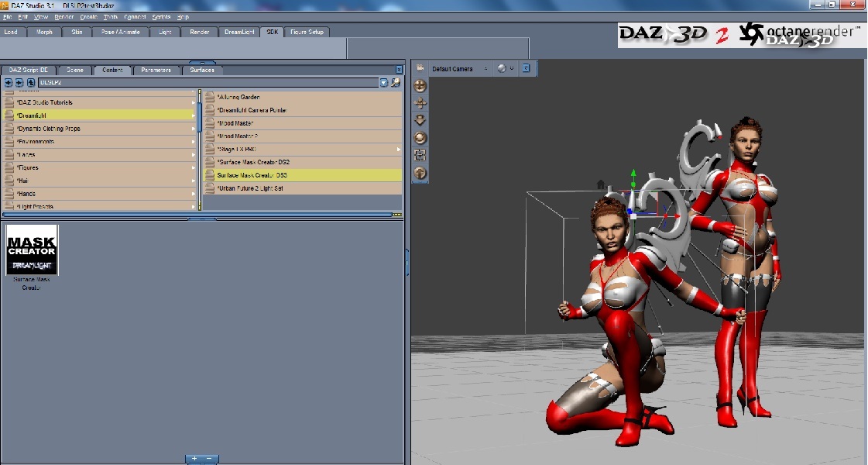The width and height of the screenshot is (868, 465).
Task: Click the minus button under the content pane
Action: click(209, 459)
